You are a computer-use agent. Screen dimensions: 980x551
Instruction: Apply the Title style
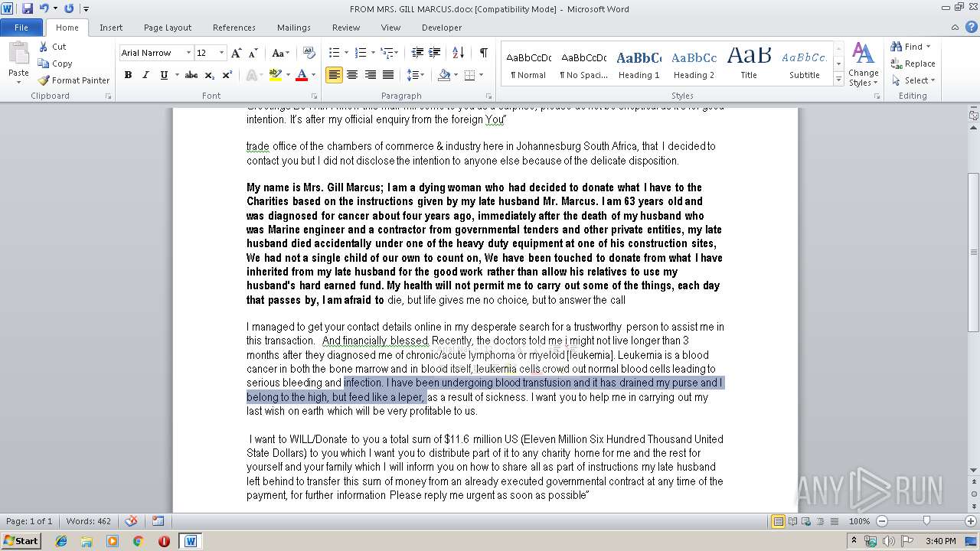point(749,64)
